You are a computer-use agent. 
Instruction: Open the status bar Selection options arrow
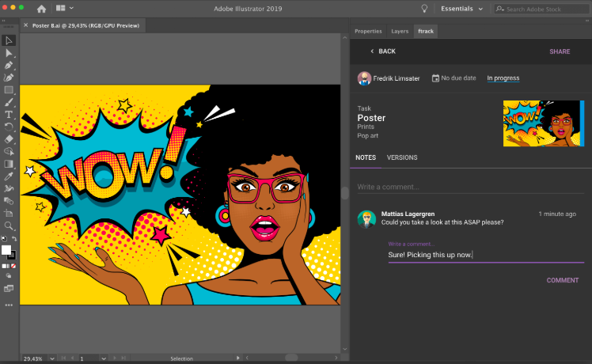(x=238, y=358)
